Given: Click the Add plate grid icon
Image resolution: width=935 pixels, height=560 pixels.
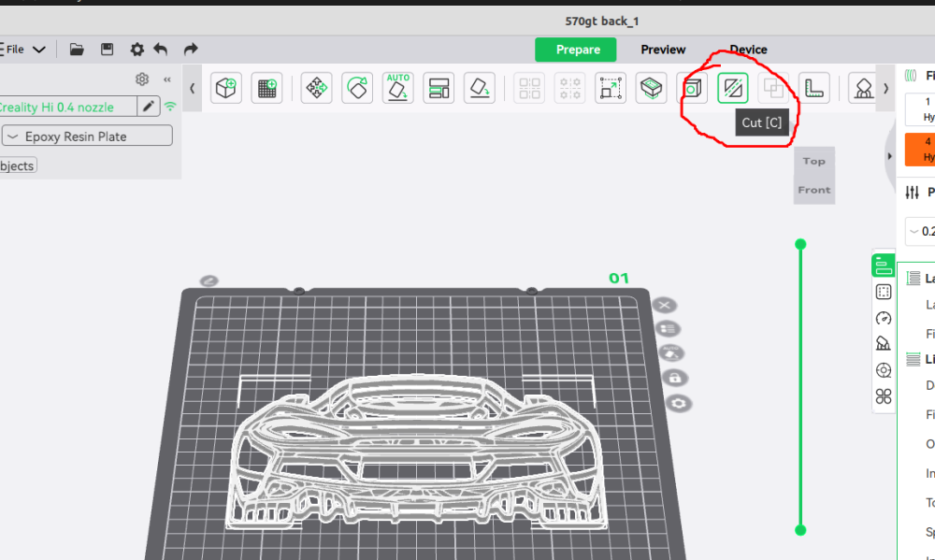Looking at the screenshot, I should [266, 88].
